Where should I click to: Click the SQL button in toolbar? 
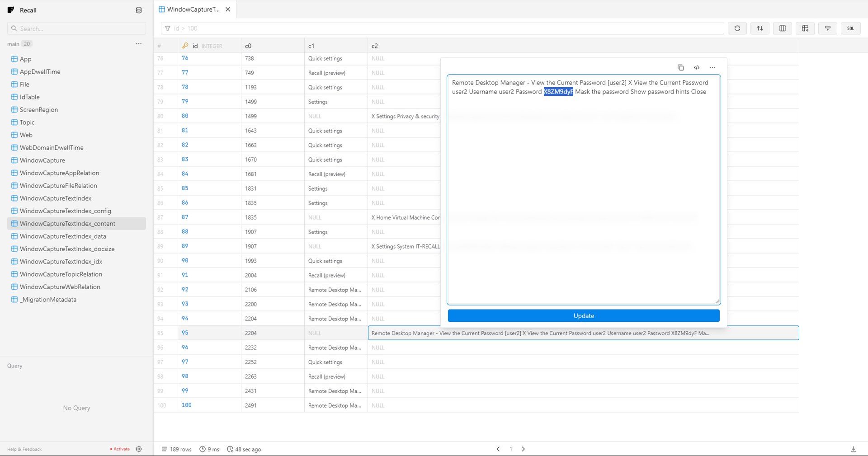pos(850,28)
